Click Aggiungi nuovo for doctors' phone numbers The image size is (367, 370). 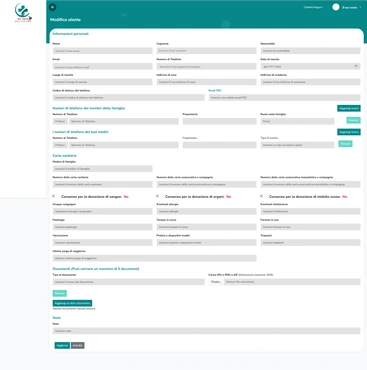tap(349, 132)
